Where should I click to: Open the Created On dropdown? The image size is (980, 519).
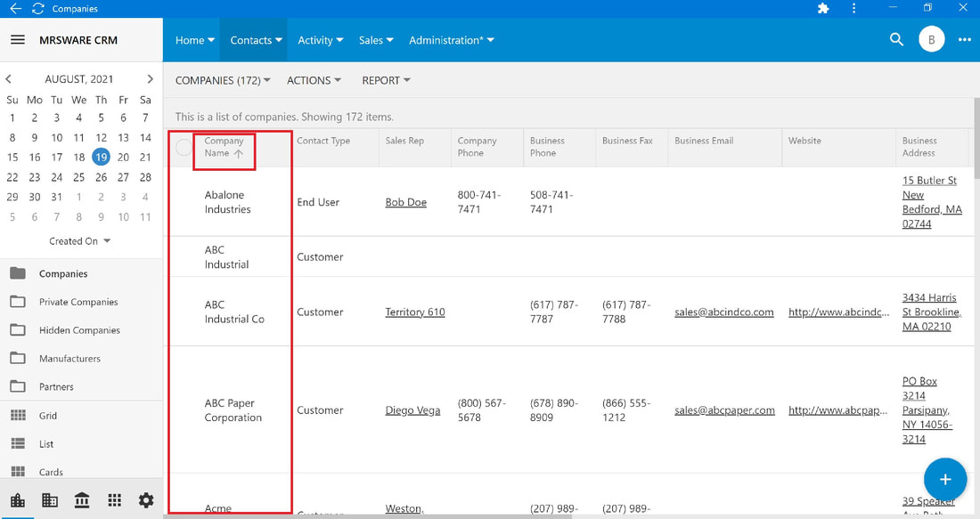pos(80,241)
